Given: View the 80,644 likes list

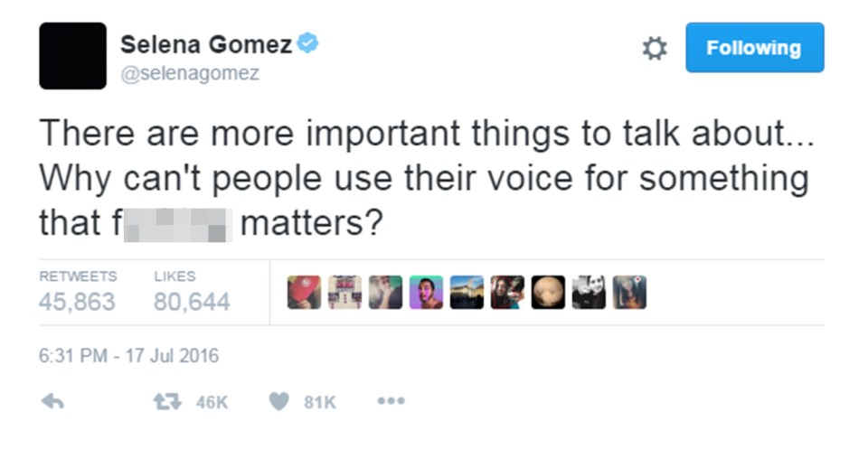Looking at the screenshot, I should tap(192, 293).
